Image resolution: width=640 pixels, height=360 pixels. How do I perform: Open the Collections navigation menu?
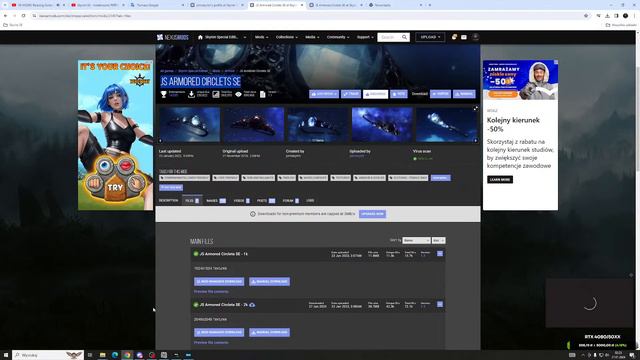tap(287, 37)
